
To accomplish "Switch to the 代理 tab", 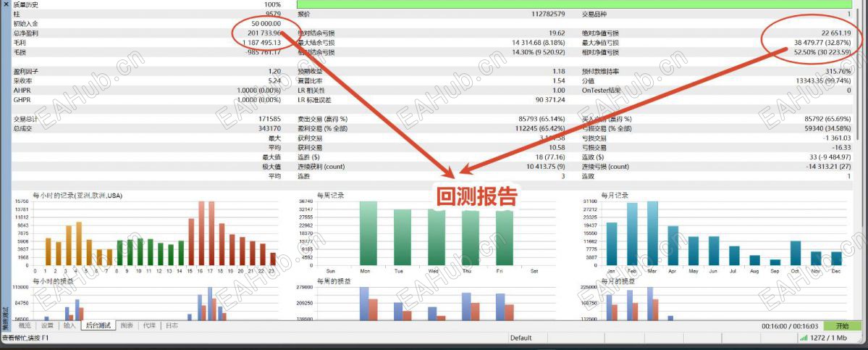I will [x=149, y=325].
